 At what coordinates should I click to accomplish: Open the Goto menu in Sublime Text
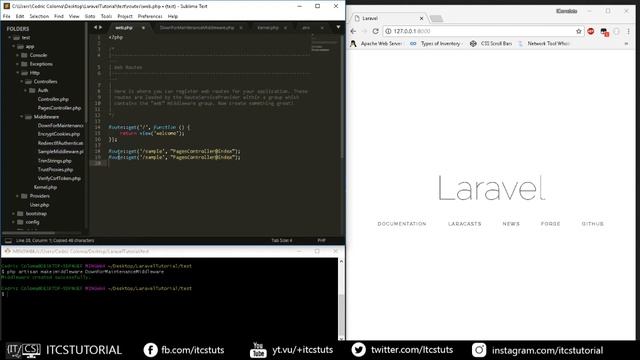pos(90,16)
